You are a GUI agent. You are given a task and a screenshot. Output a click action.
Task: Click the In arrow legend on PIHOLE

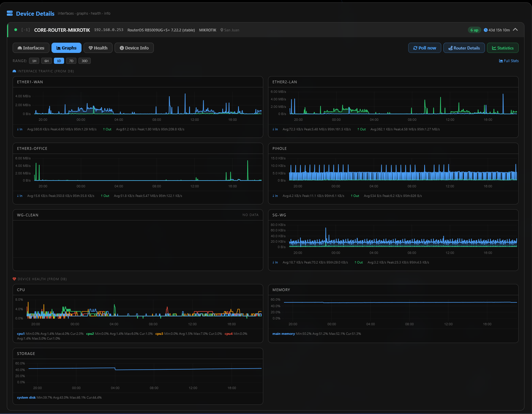tap(275, 196)
